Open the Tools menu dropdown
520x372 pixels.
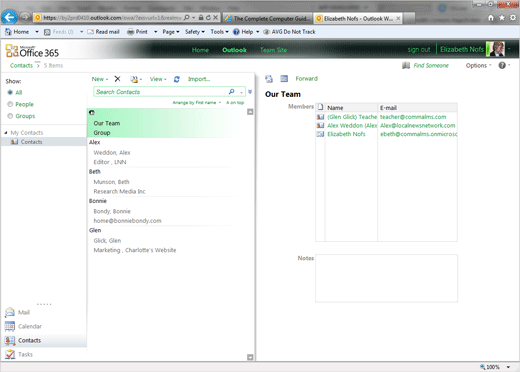(x=219, y=32)
